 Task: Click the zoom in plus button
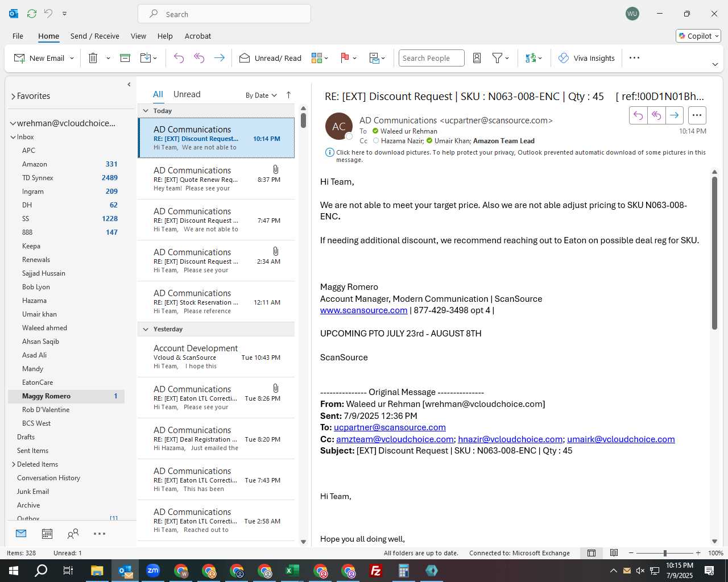click(698, 553)
